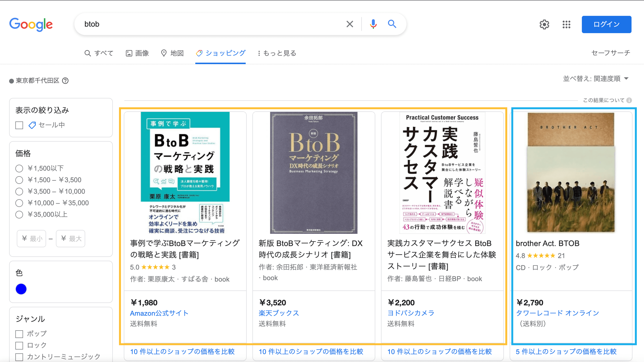Click the location help question-mark icon
This screenshot has height=362, width=644.
tap(65, 81)
